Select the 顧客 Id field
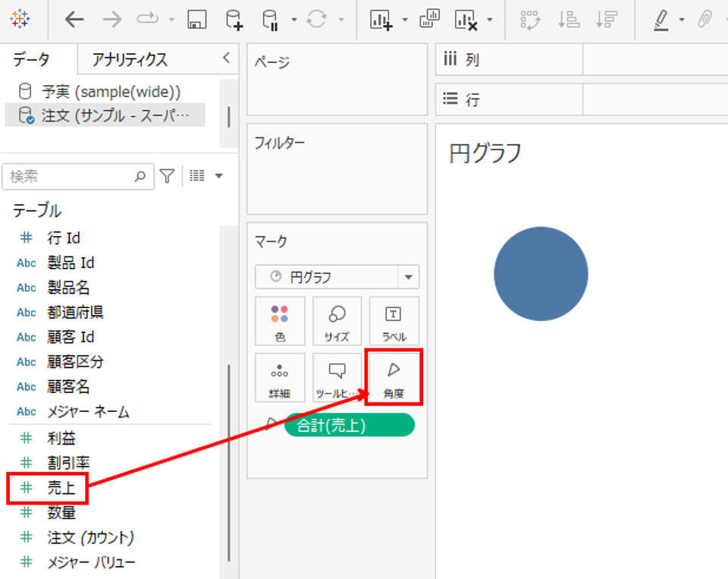This screenshot has height=579, width=728. tap(71, 337)
